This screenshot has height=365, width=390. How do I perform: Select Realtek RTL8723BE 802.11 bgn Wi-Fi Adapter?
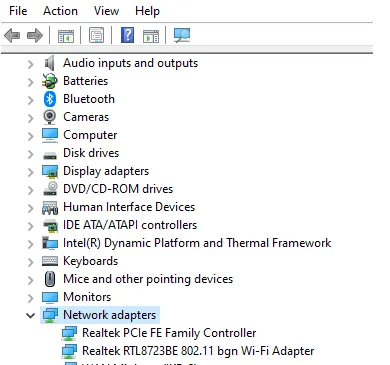198,351
